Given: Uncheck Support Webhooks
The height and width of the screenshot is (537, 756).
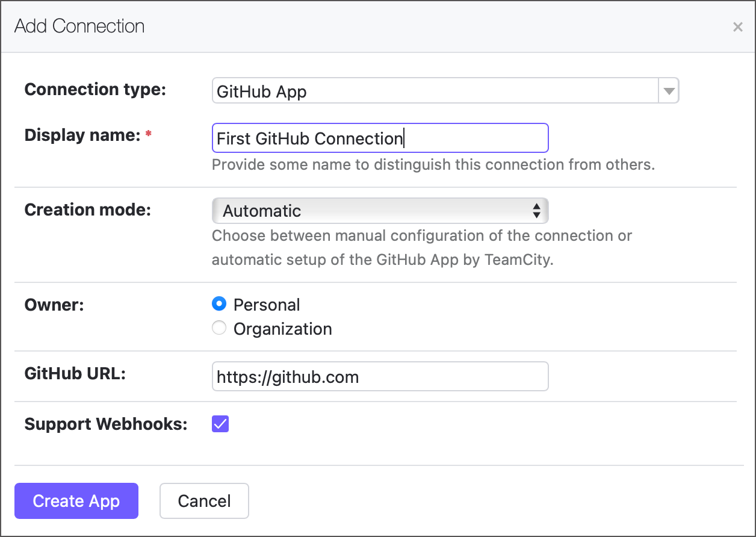Looking at the screenshot, I should [220, 424].
